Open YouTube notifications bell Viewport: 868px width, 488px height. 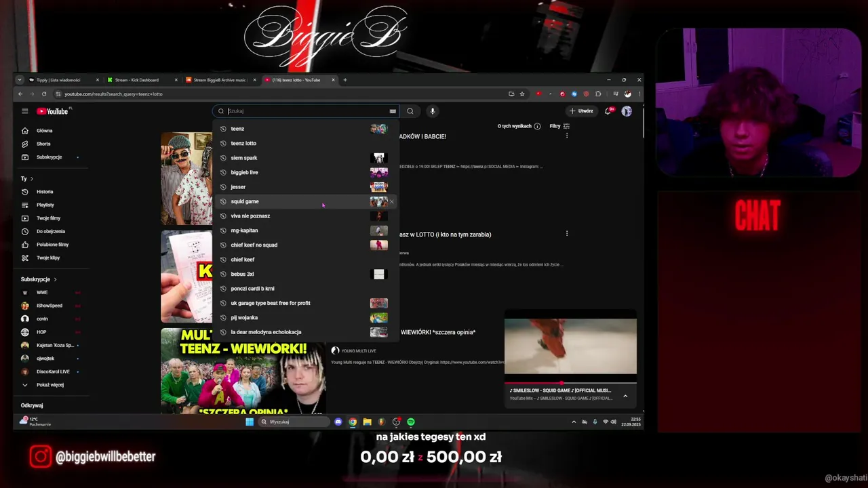(x=608, y=111)
